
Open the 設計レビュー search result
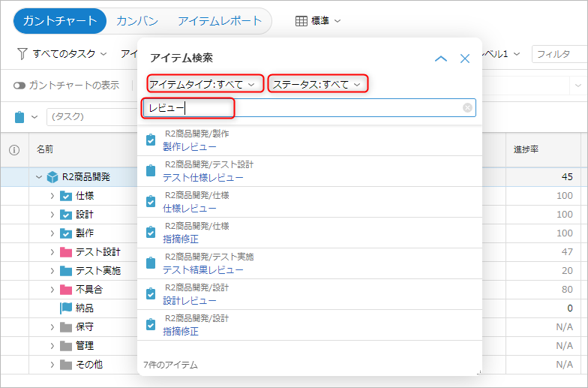(189, 300)
